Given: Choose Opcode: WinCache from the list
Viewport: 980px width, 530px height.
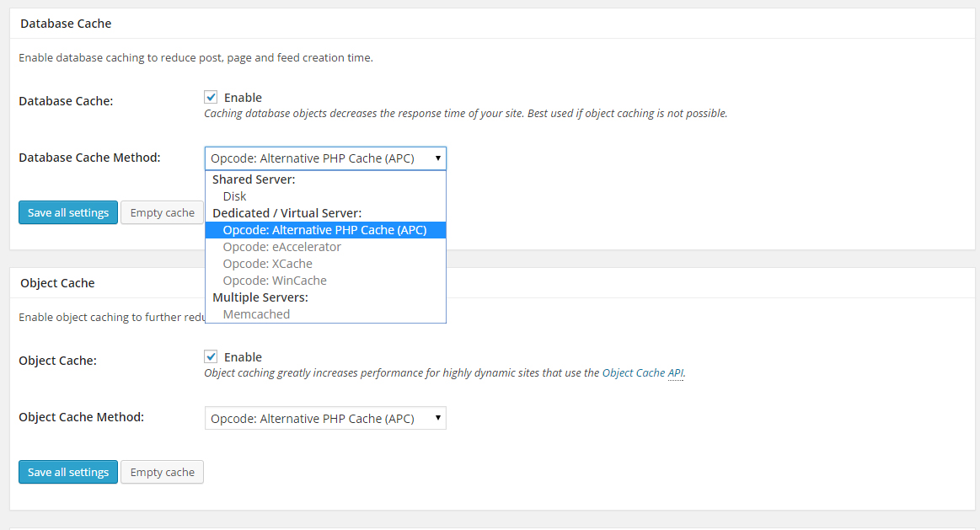Looking at the screenshot, I should tap(274, 281).
